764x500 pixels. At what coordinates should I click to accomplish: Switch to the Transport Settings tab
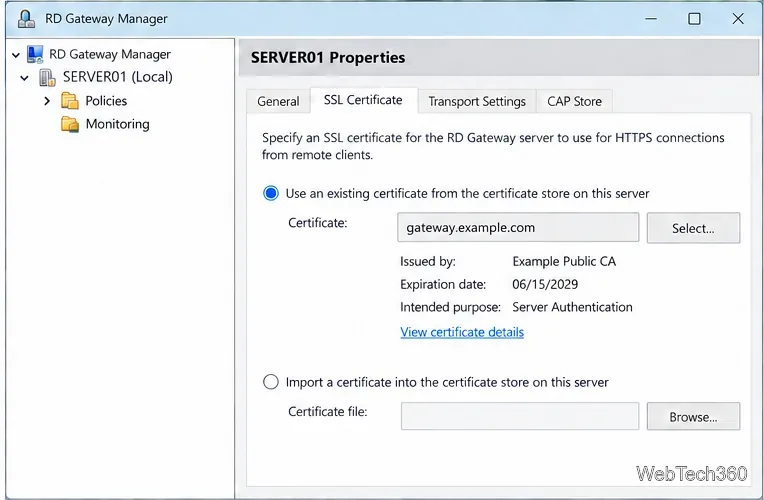pos(477,101)
